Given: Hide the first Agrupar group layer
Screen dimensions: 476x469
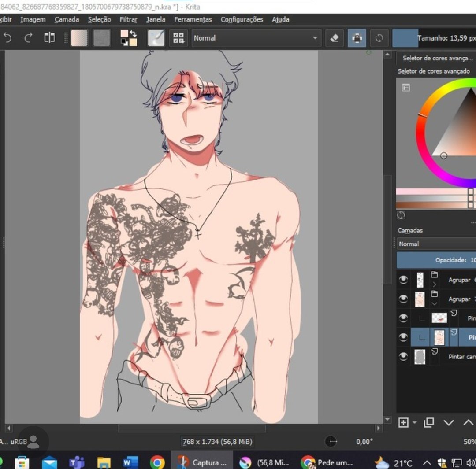Looking at the screenshot, I should 403,280.
